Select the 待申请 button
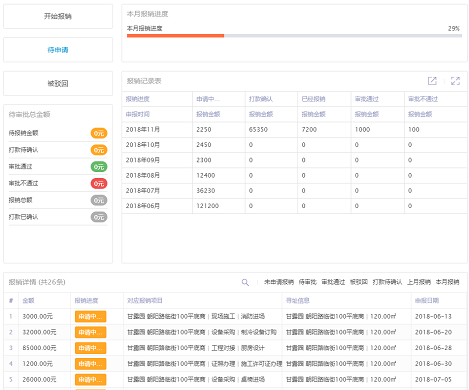 coord(58,50)
